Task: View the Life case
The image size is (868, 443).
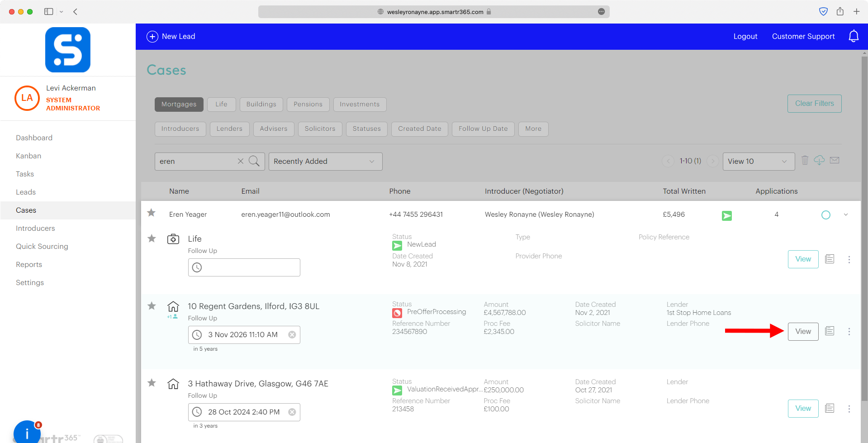Action: point(803,259)
